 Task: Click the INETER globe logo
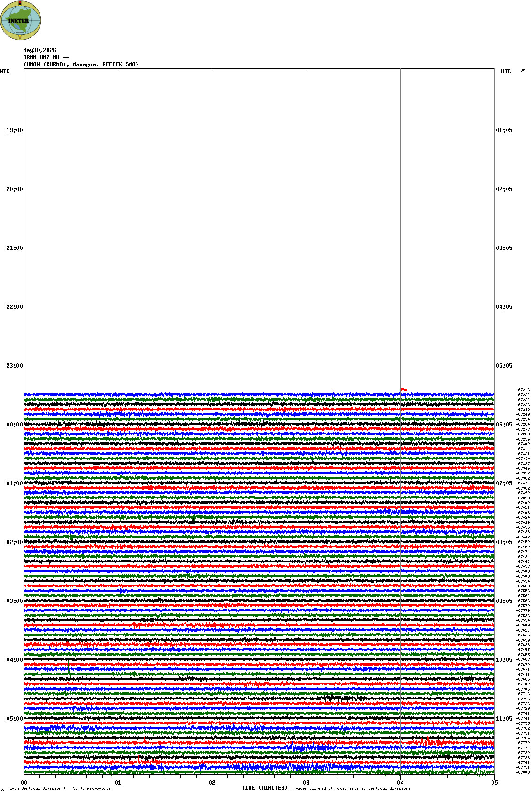tap(21, 20)
